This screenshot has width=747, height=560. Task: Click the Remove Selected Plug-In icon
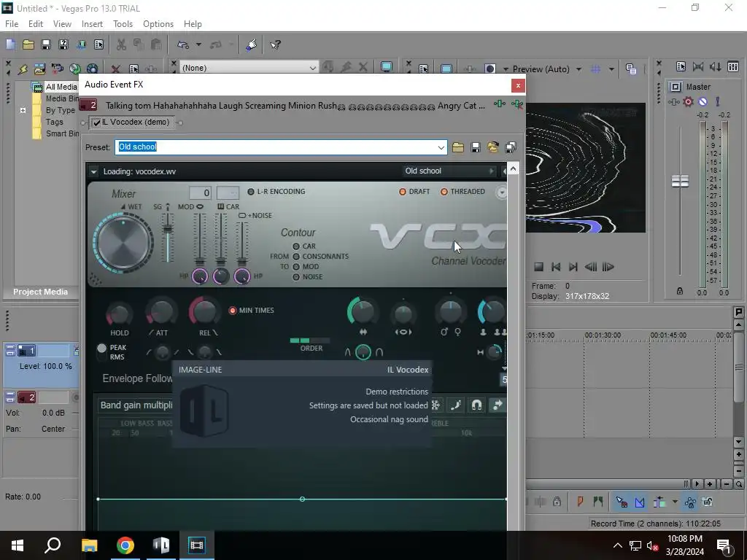[517, 104]
